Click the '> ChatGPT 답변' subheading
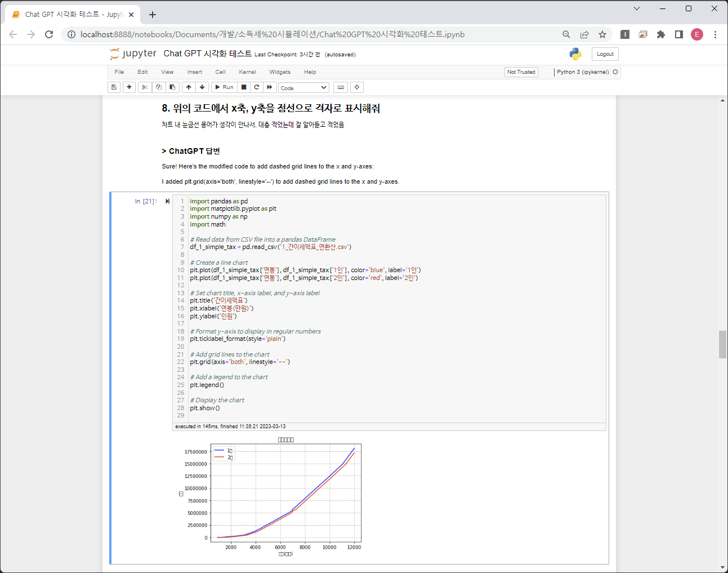728x573 pixels. [191, 151]
